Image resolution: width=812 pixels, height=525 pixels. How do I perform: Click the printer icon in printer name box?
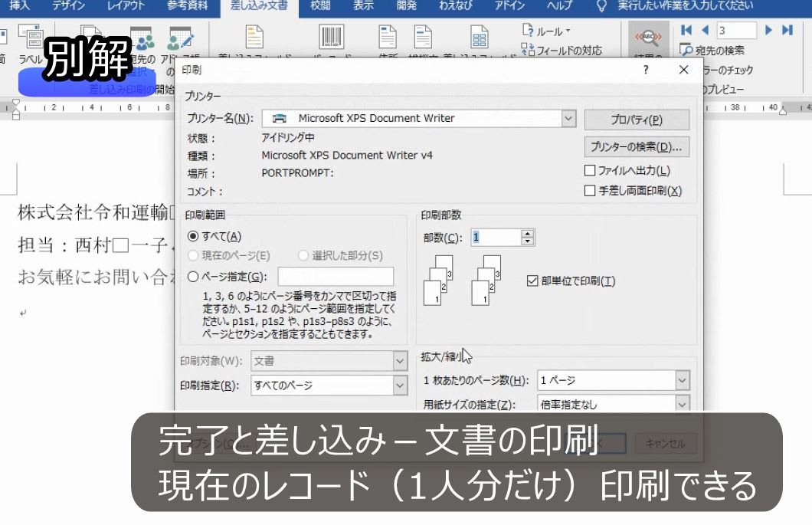click(x=279, y=119)
